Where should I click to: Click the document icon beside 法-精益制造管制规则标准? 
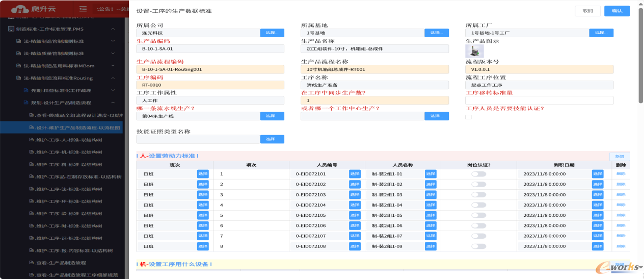pyautogui.click(x=19, y=41)
